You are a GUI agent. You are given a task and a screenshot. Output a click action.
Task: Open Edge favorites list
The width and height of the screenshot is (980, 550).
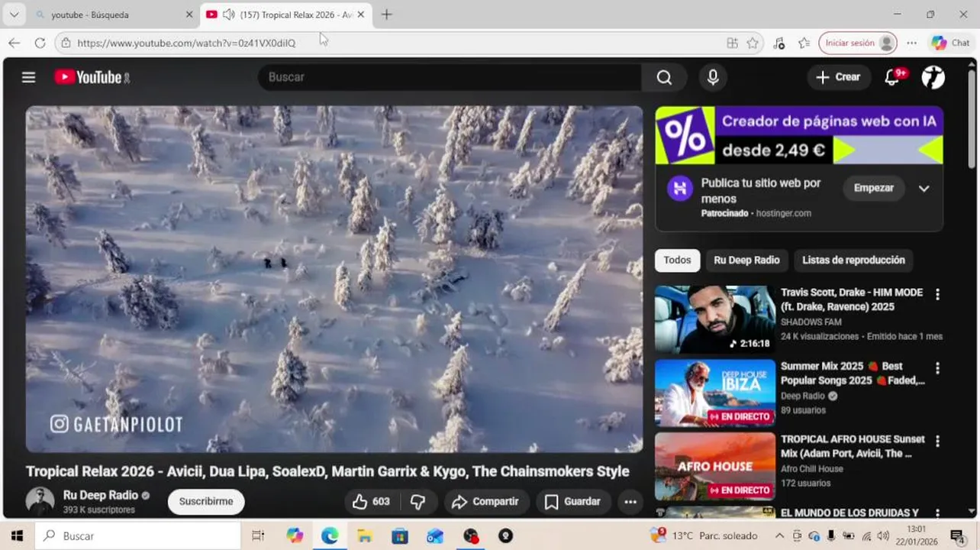[x=804, y=43]
